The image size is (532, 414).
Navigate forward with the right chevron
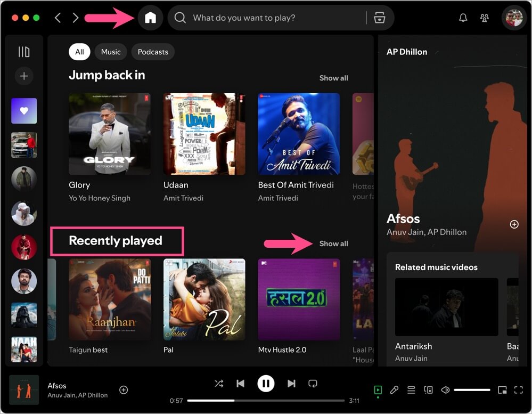coord(75,18)
